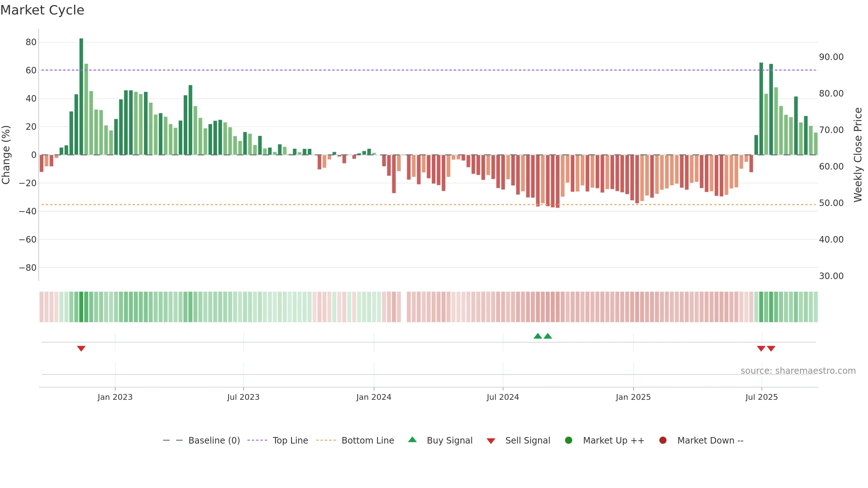Image resolution: width=868 pixels, height=488 pixels.
Task: Click the 90.00 price label on right axis
Action: 831,57
